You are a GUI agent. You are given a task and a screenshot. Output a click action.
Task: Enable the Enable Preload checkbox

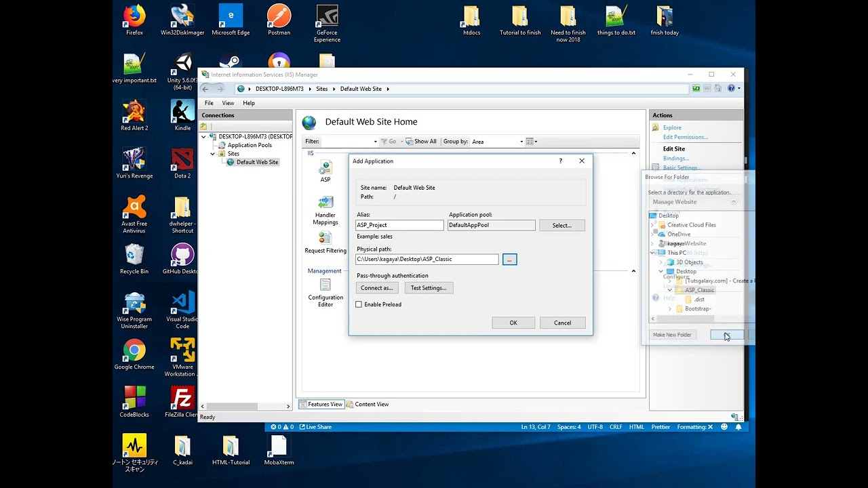pos(359,304)
